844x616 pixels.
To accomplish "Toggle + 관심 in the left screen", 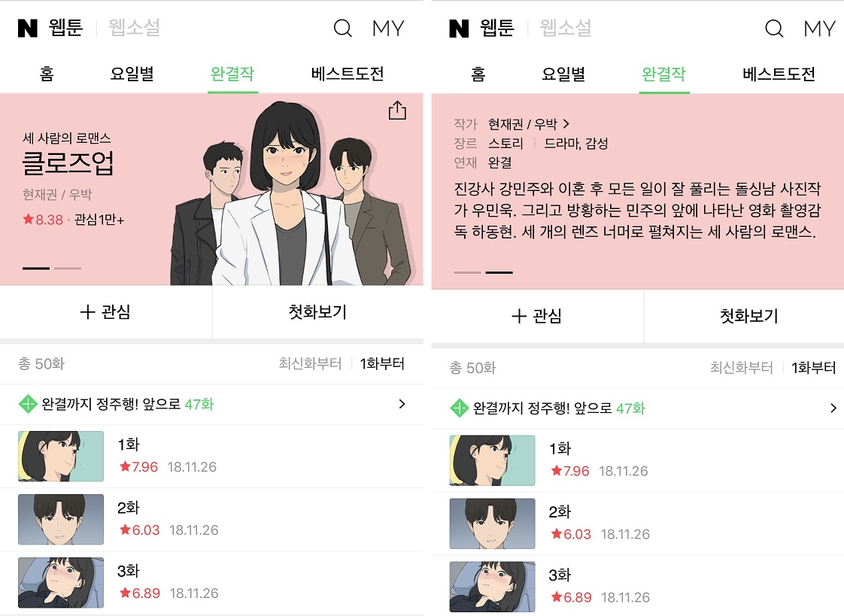I will (x=105, y=312).
